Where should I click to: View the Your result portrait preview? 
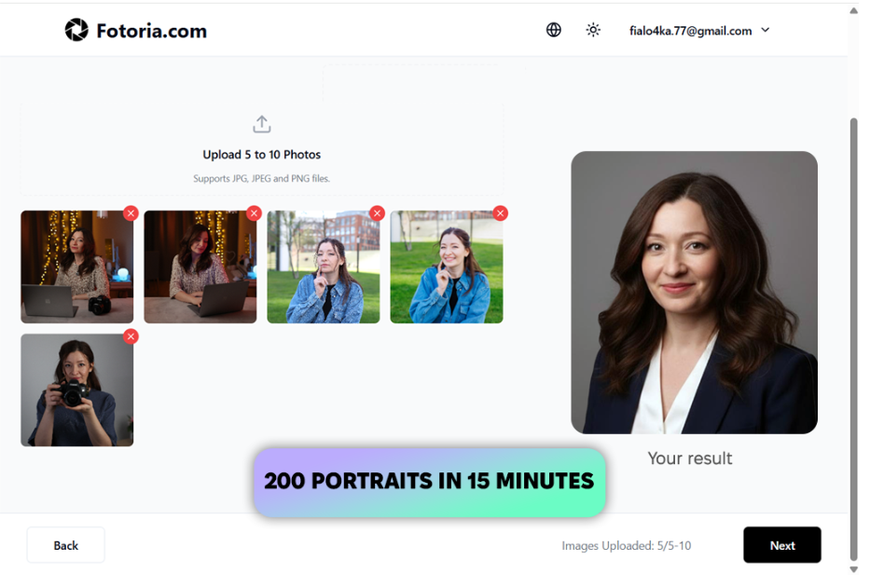[694, 292]
